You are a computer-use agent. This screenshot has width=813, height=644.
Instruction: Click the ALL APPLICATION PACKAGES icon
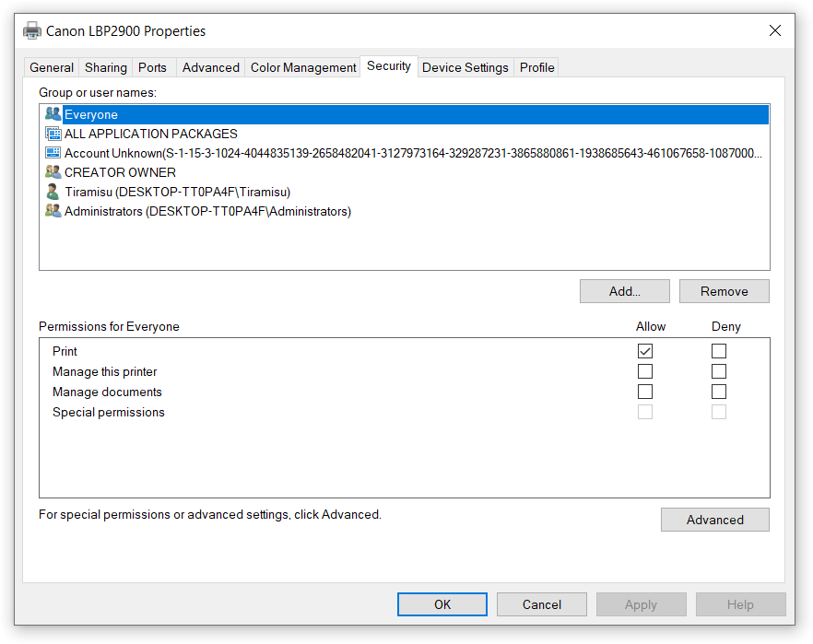(x=53, y=134)
